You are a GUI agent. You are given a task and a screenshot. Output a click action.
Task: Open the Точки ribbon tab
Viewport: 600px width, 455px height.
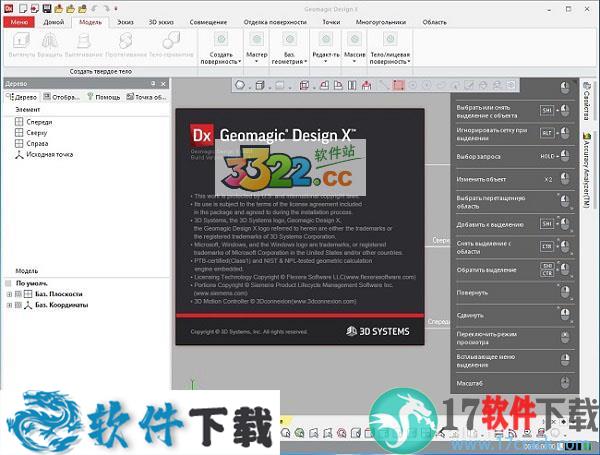tap(331, 22)
